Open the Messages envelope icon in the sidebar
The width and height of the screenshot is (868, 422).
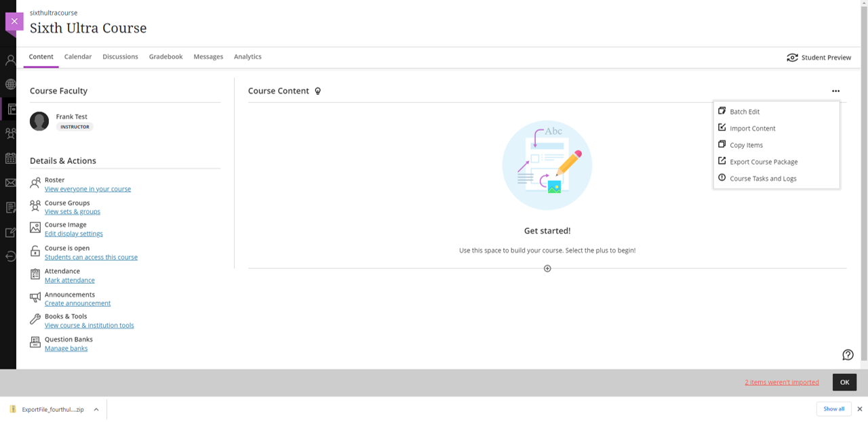tap(10, 182)
